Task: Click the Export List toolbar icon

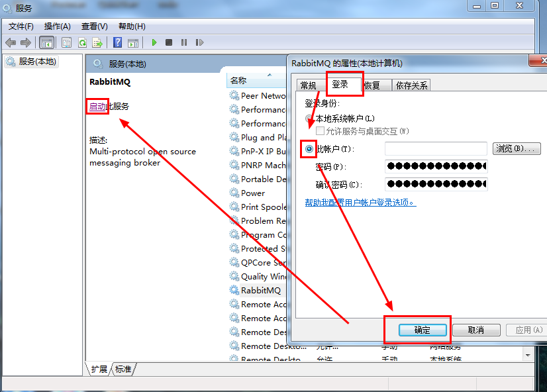Action: point(97,42)
